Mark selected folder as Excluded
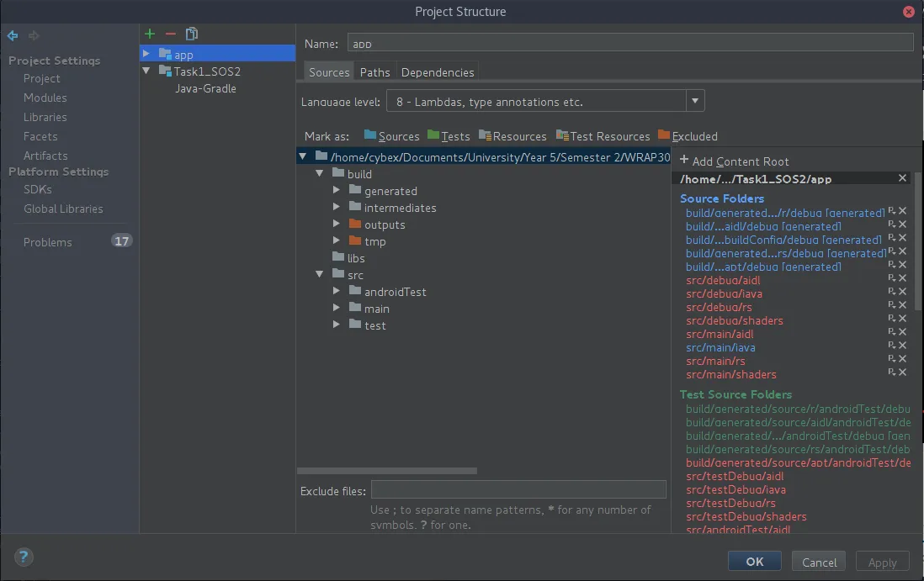This screenshot has height=581, width=924. point(688,136)
